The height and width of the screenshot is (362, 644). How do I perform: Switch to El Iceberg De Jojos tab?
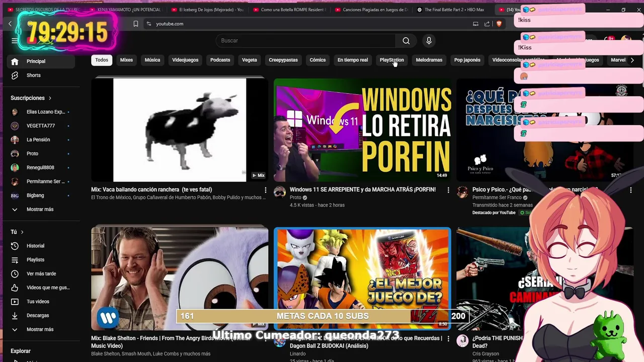pos(208,10)
